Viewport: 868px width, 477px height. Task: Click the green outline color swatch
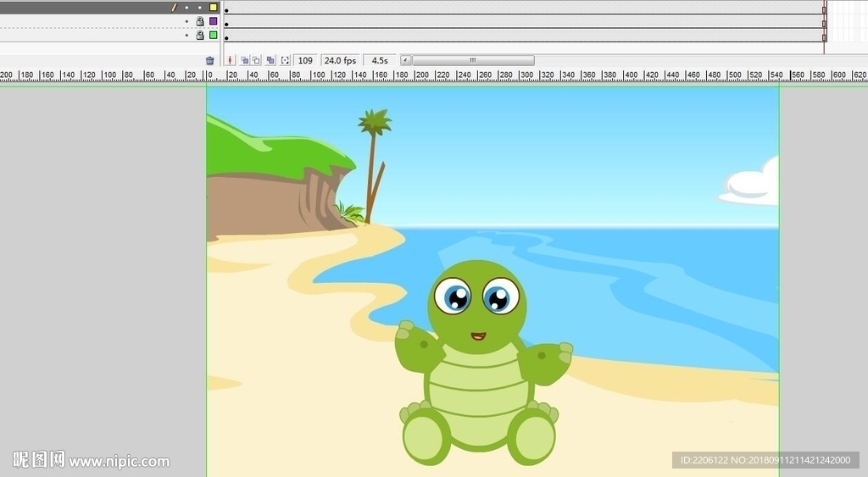214,36
